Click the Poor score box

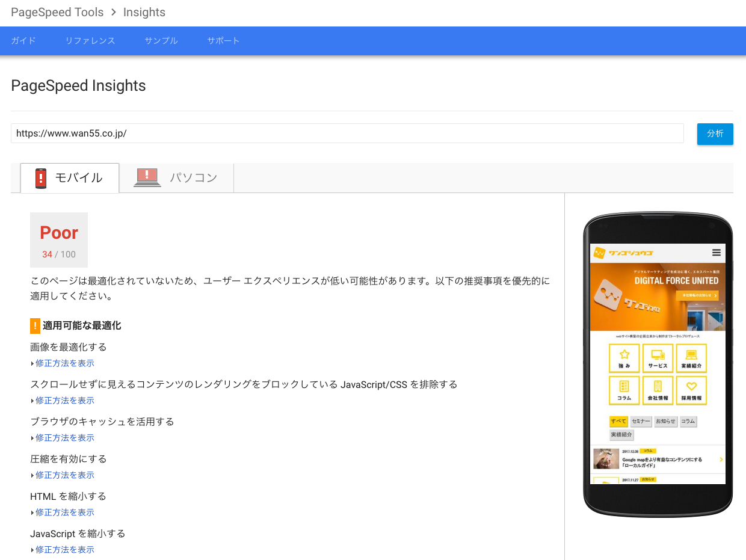[x=59, y=239]
